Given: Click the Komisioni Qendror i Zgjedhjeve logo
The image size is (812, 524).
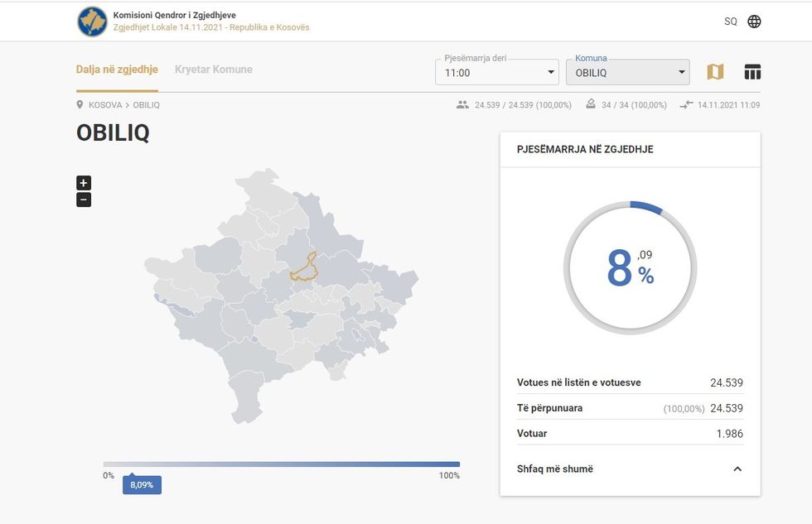Looking at the screenshot, I should pos(92,22).
